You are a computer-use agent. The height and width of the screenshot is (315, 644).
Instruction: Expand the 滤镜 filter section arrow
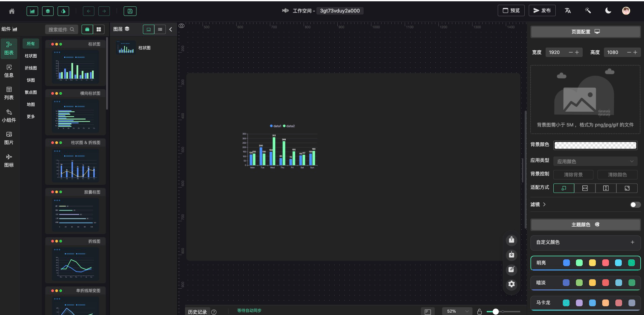[544, 204]
